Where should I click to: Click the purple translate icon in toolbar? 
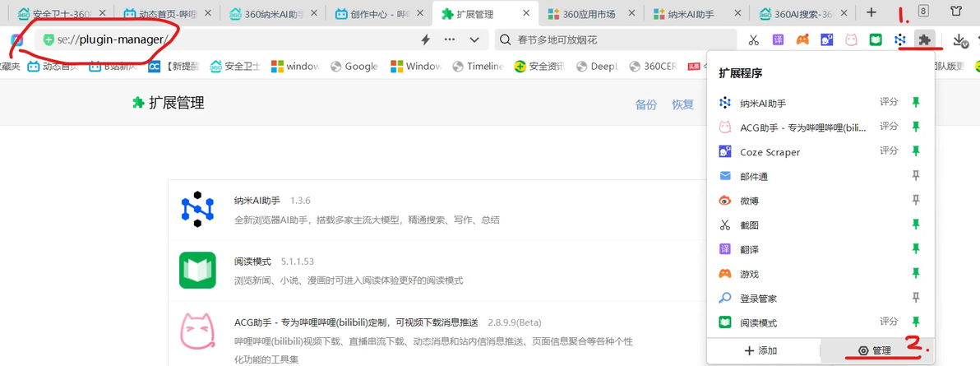click(x=778, y=40)
